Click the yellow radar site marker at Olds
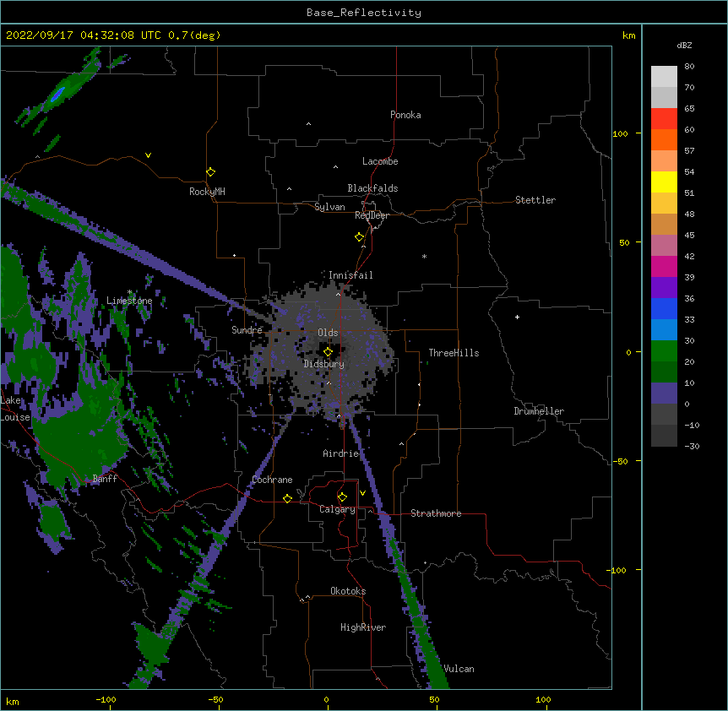The image size is (728, 711). click(x=328, y=351)
